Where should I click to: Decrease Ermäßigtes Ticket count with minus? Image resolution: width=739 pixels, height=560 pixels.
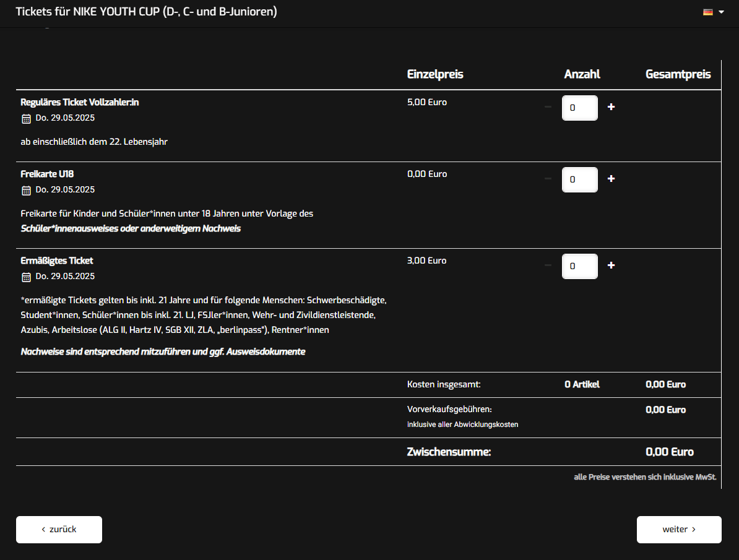[548, 265]
